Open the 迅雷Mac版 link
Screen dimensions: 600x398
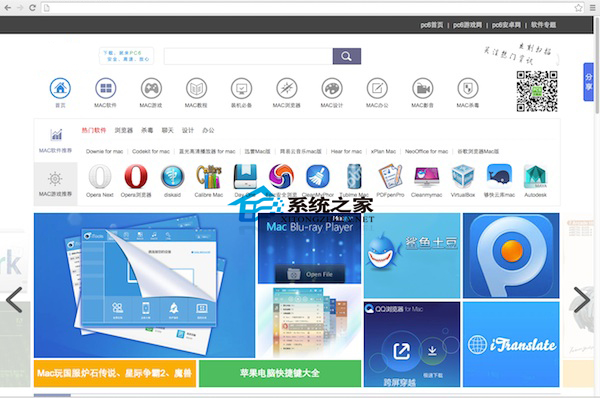coord(258,152)
